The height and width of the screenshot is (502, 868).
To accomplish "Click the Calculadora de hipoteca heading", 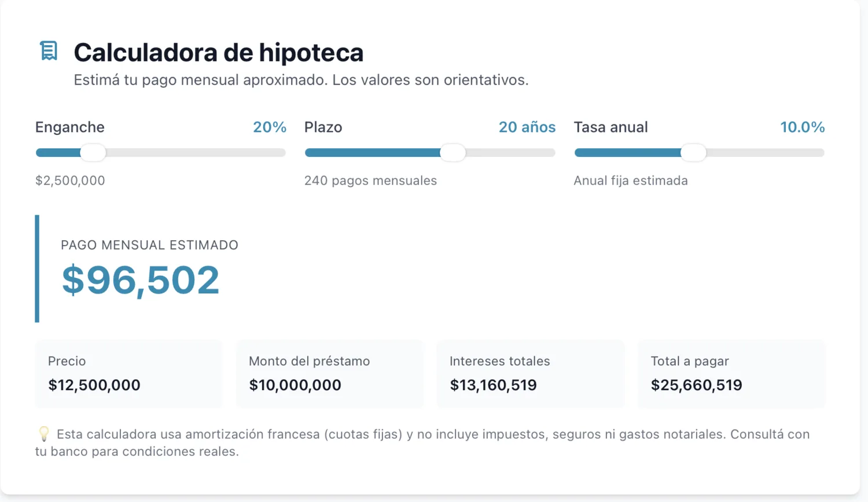I will [219, 53].
